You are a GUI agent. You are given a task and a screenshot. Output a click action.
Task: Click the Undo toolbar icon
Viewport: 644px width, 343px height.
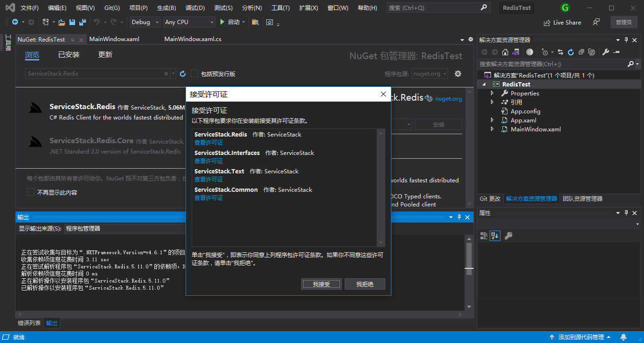point(97,22)
